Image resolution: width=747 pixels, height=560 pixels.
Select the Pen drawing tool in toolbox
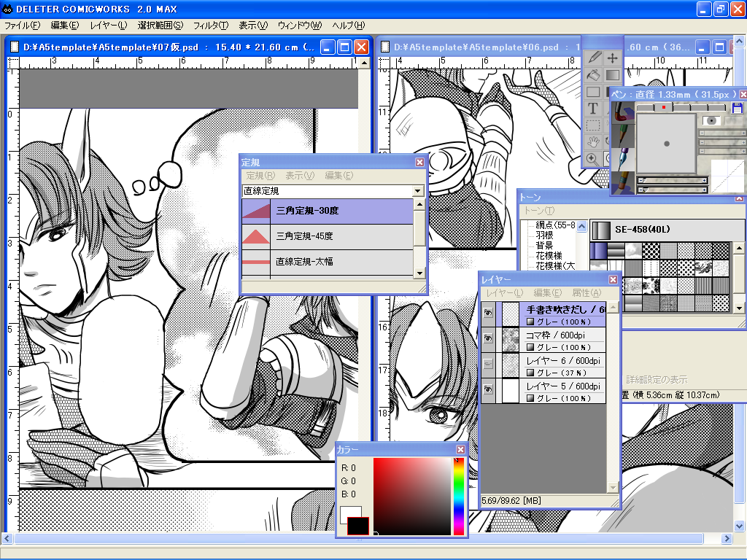[x=594, y=58]
